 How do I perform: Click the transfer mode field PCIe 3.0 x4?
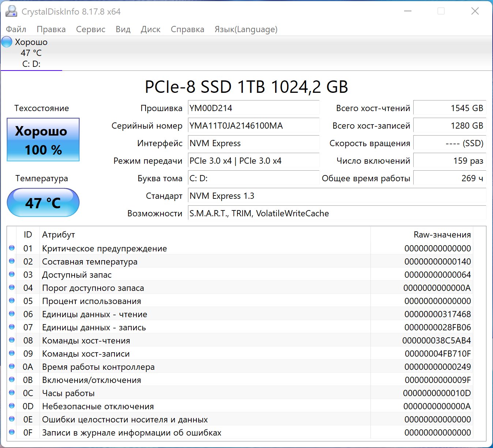pos(253,161)
